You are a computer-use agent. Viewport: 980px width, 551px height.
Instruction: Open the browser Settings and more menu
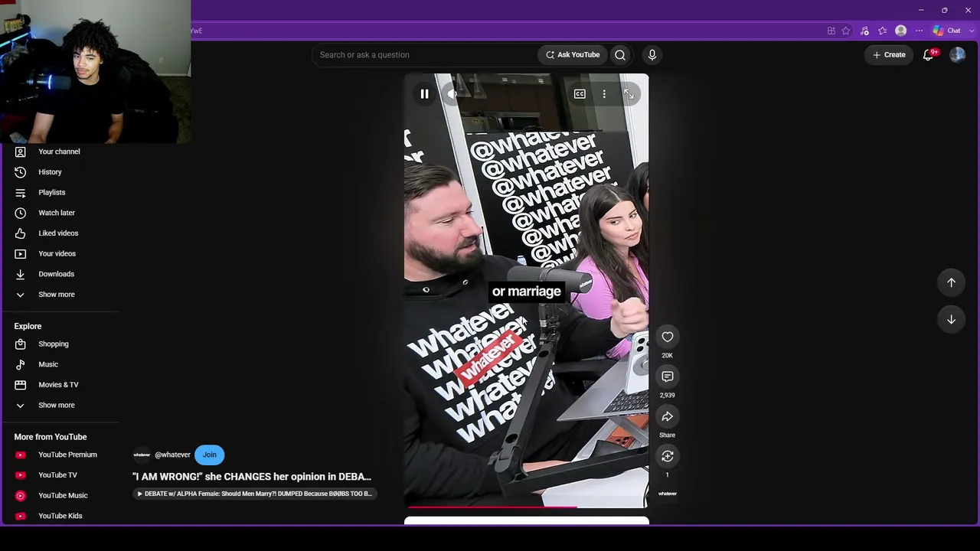tap(920, 31)
